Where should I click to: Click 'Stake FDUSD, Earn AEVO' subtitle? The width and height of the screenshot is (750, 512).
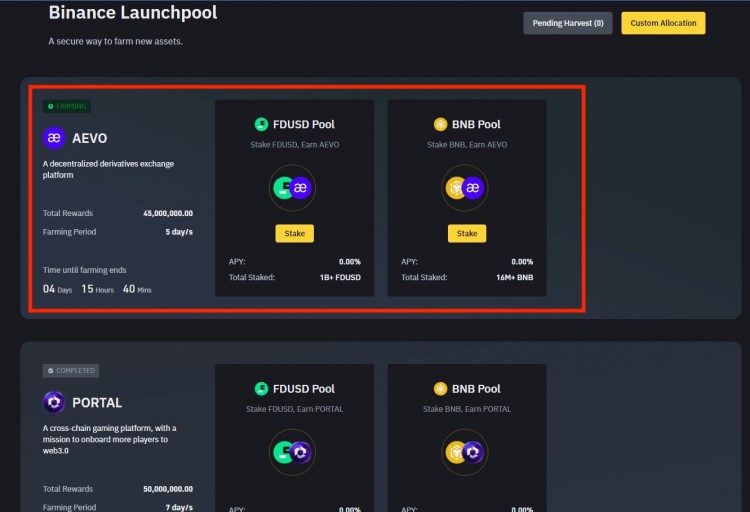coord(295,145)
